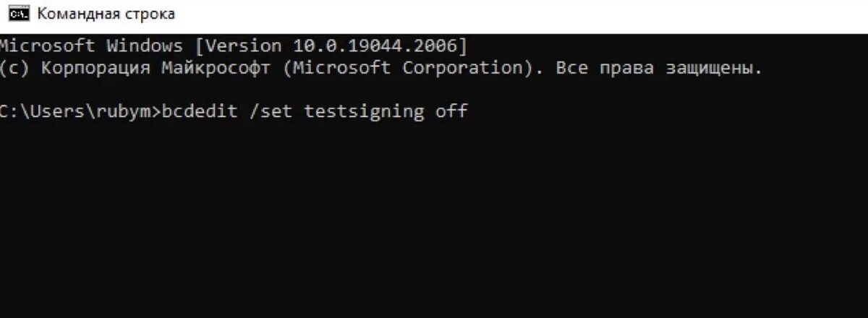Screen dimensions: 868x318
Task: Click the "/set" parameter in the command
Action: tap(270, 111)
